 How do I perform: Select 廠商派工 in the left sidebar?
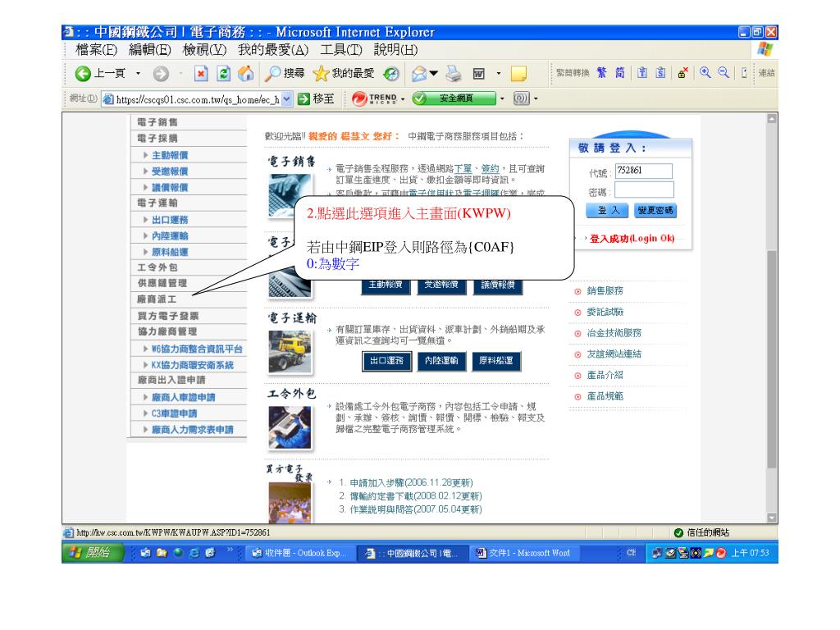(x=157, y=299)
